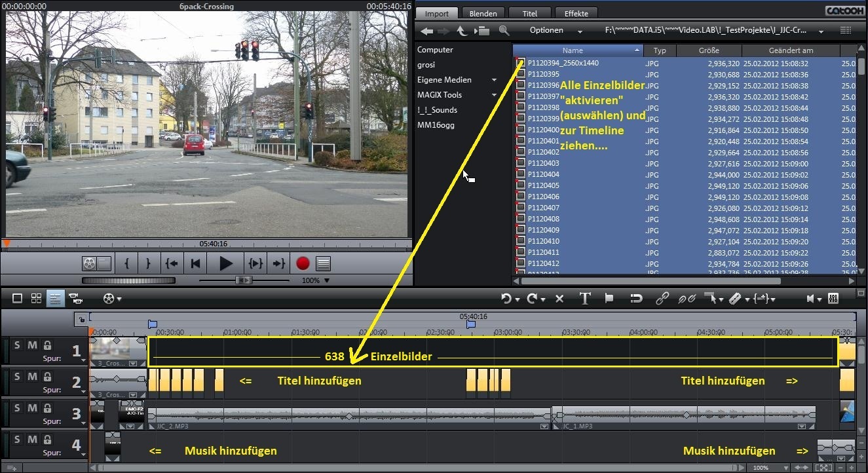This screenshot has height=473, width=868.
Task: Delete selected object with X icon
Action: tap(559, 299)
